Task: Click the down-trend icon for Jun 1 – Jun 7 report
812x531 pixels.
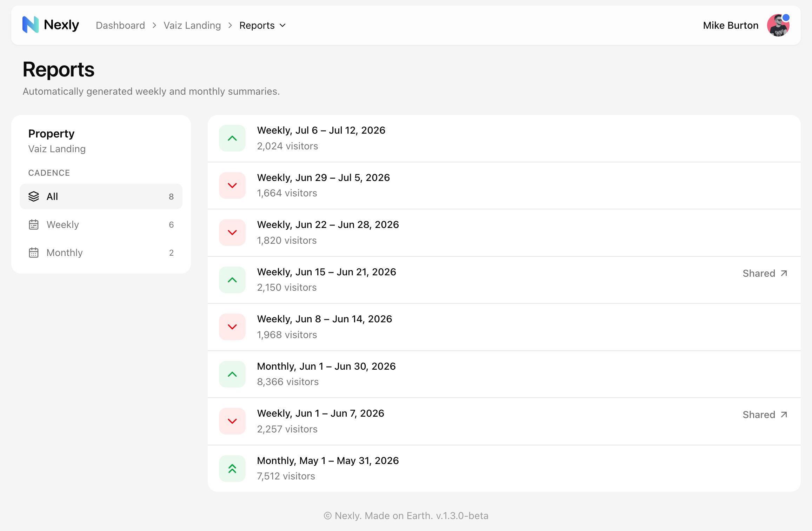Action: [x=232, y=421]
